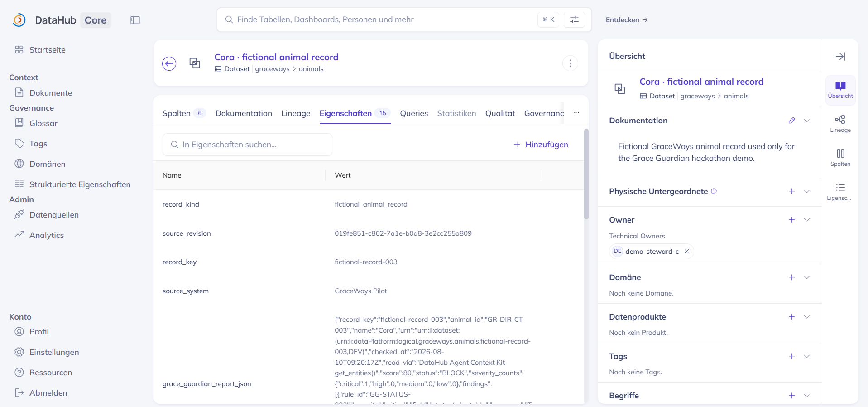This screenshot has width=868, height=407.
Task: Open Einstellungen in sidebar
Action: (47, 352)
